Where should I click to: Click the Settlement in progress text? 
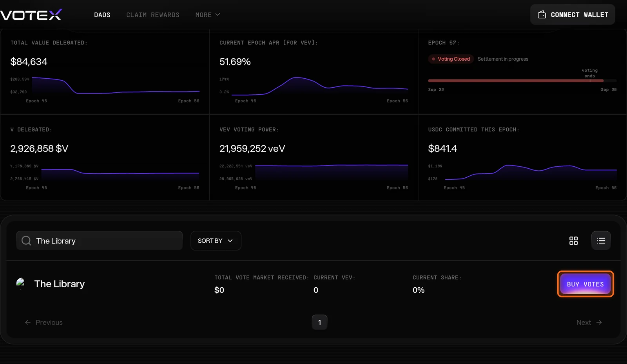pos(503,59)
